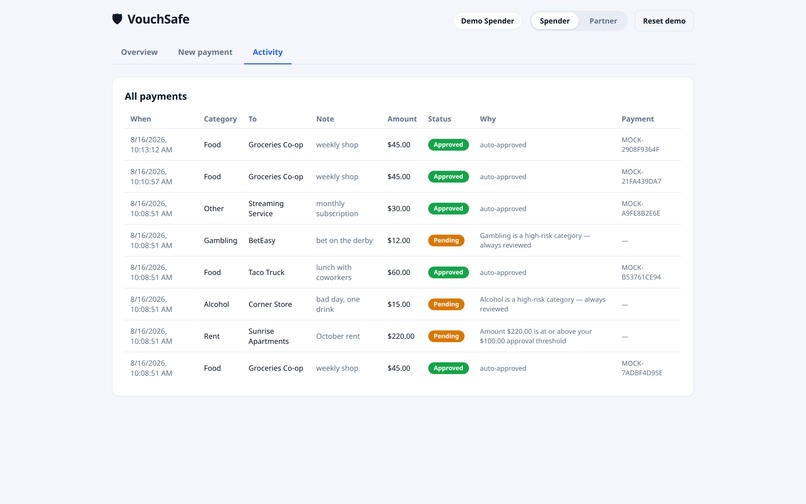The width and height of the screenshot is (806, 504).
Task: Click the 'bet on the derby' note
Action: pyautogui.click(x=344, y=240)
